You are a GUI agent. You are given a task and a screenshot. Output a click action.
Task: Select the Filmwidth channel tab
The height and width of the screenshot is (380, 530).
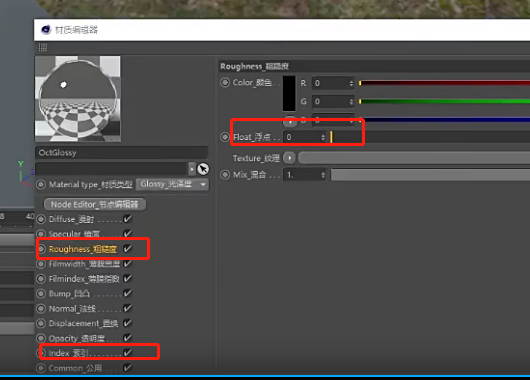coord(84,264)
